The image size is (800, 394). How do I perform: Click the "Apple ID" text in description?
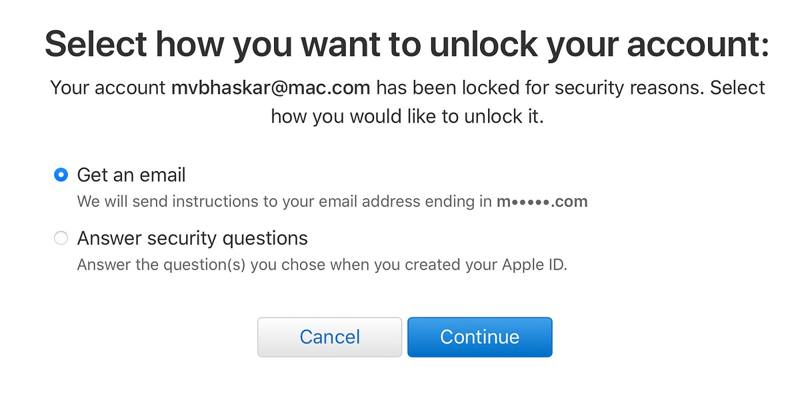pyautogui.click(x=534, y=265)
